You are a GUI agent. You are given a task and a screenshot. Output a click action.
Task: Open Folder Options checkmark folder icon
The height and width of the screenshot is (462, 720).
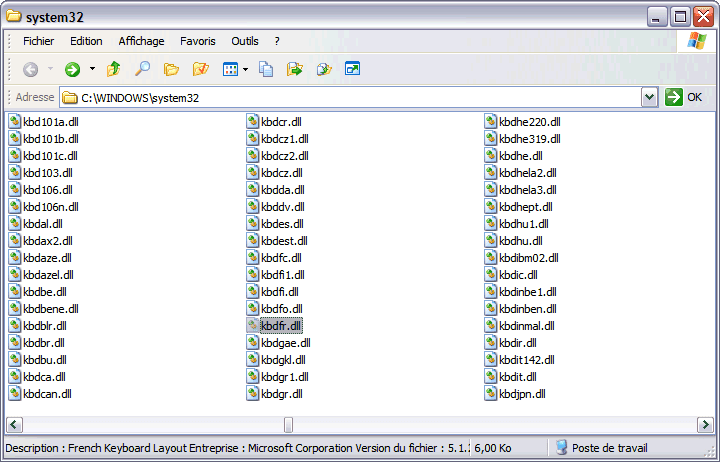point(201,69)
